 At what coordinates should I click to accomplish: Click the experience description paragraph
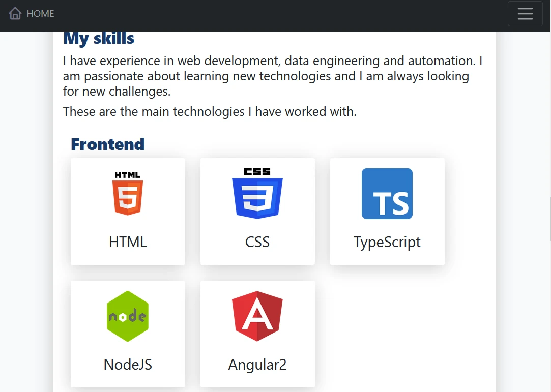pos(272,76)
